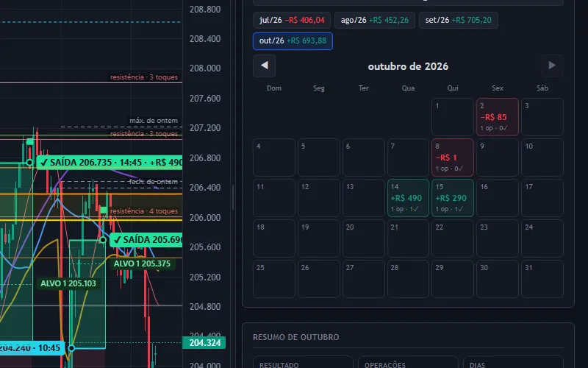This screenshot has height=368, width=588.
Task: Select calendar day 16
Action: pos(498,198)
